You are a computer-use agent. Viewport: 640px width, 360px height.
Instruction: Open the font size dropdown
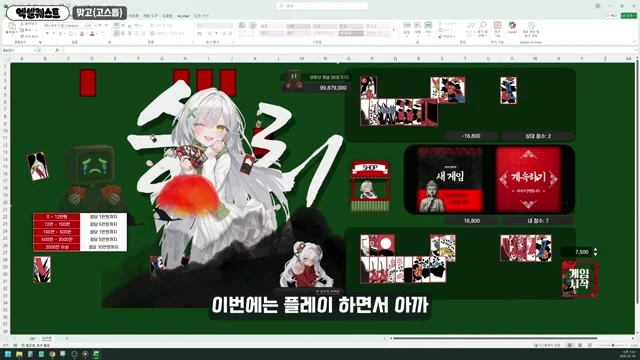[95, 26]
